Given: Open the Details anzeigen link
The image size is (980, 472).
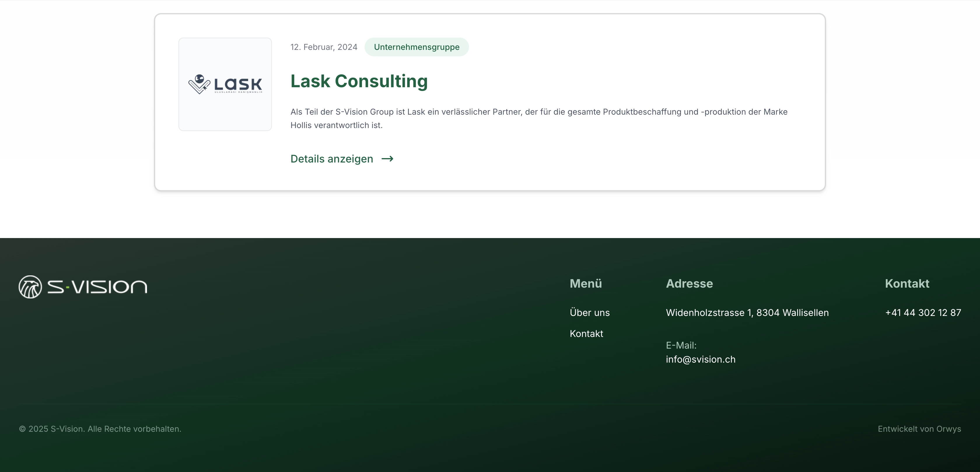Looking at the screenshot, I should click(332, 159).
